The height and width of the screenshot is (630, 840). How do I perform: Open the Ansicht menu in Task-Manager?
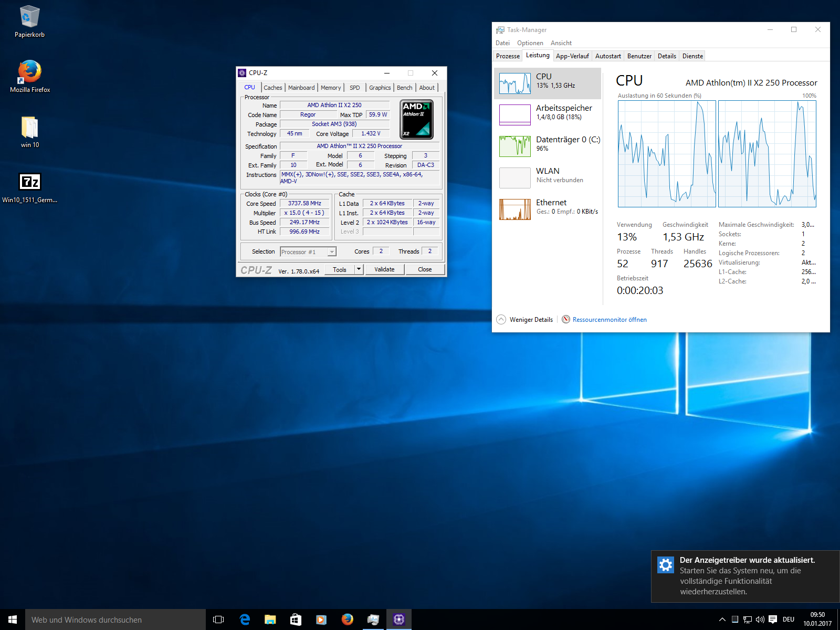561,43
